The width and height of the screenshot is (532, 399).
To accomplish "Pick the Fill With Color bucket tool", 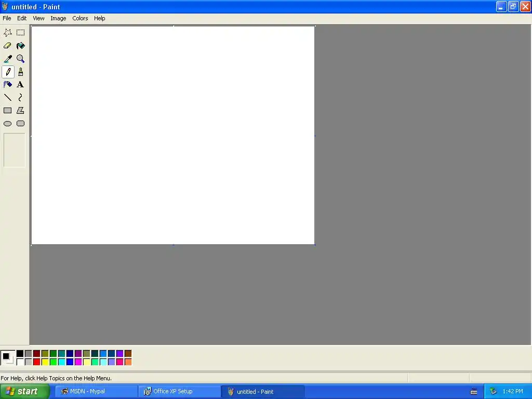I will click(x=20, y=46).
